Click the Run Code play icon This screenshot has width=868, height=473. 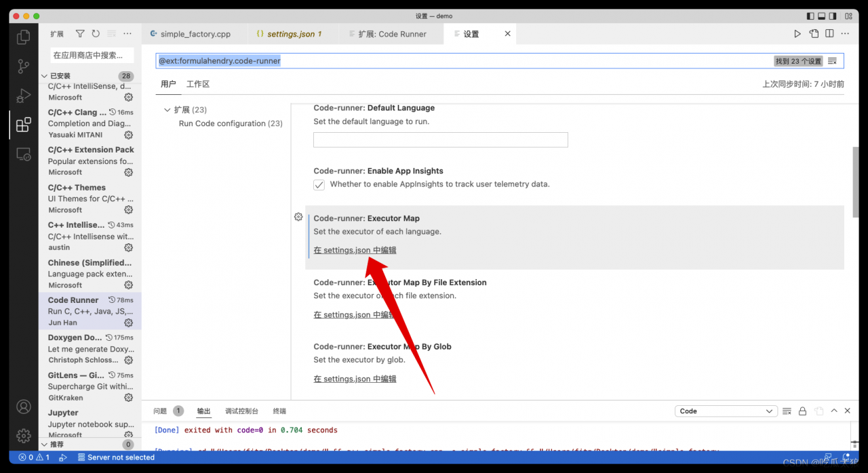(x=797, y=34)
